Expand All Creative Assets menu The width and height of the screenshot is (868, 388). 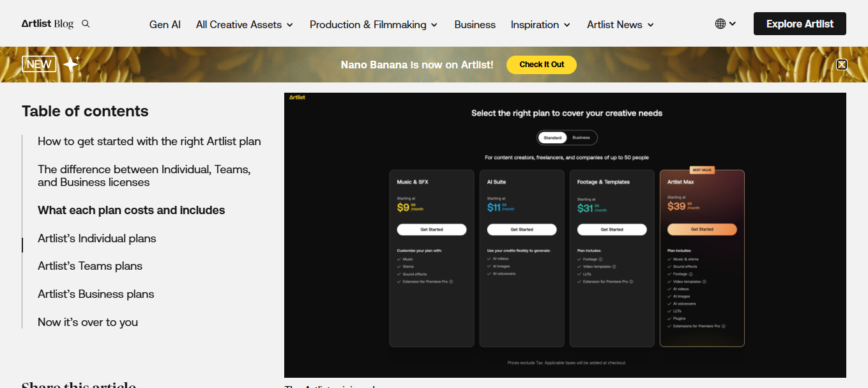pyautogui.click(x=244, y=24)
